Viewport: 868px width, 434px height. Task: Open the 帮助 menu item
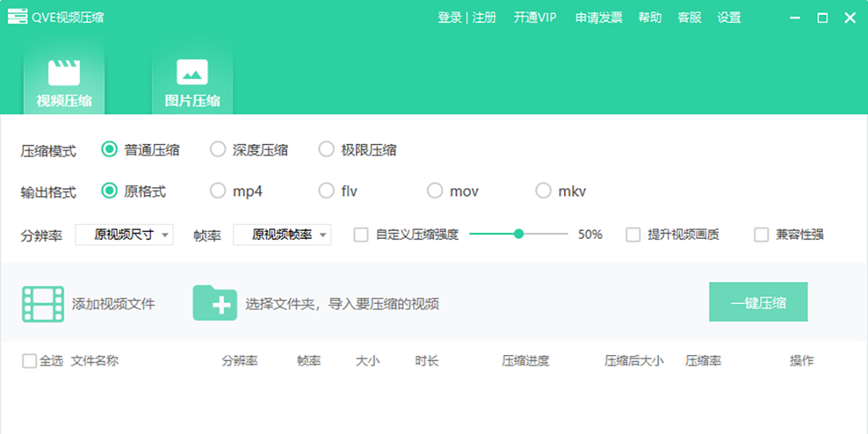(x=650, y=17)
